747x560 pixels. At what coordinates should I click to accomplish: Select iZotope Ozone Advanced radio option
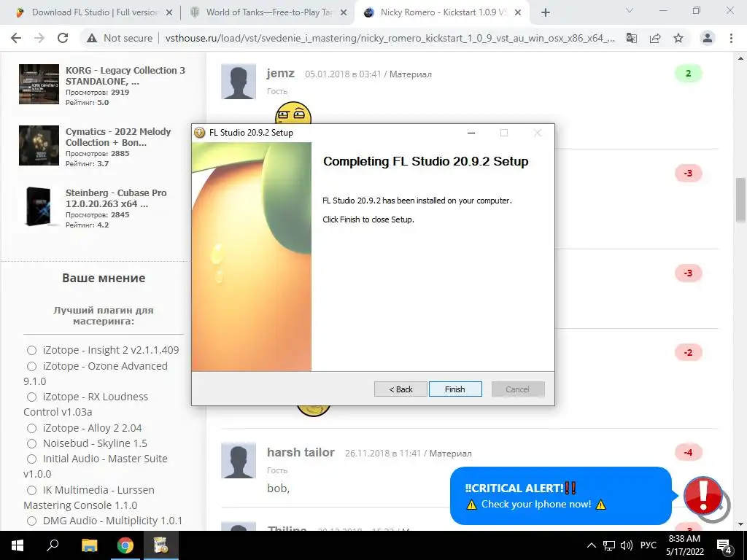point(31,366)
